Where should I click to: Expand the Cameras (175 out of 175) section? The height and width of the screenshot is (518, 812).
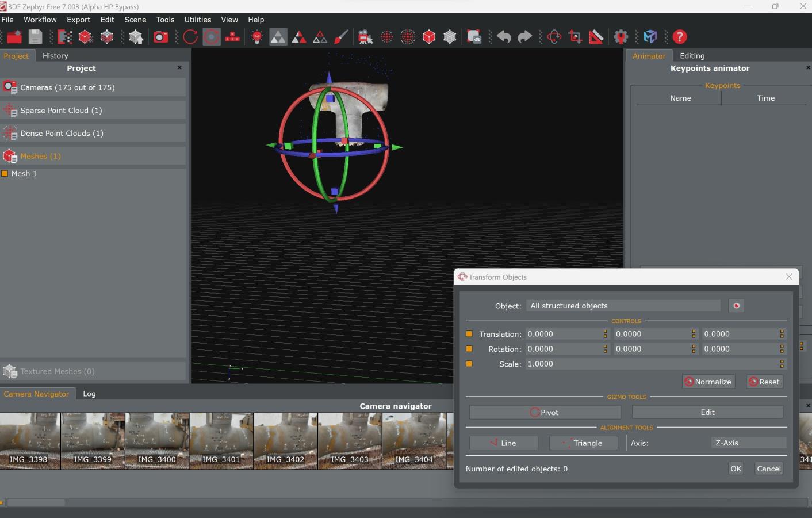(93, 87)
